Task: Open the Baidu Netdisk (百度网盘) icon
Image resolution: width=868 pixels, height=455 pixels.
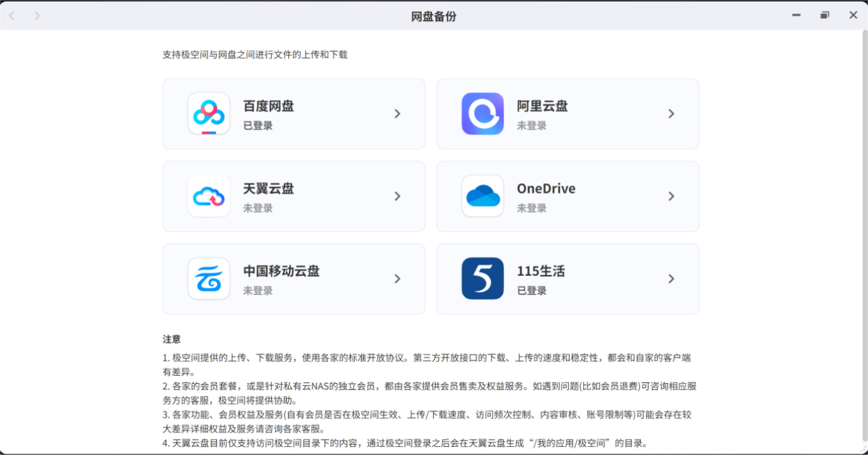Action: click(x=209, y=113)
